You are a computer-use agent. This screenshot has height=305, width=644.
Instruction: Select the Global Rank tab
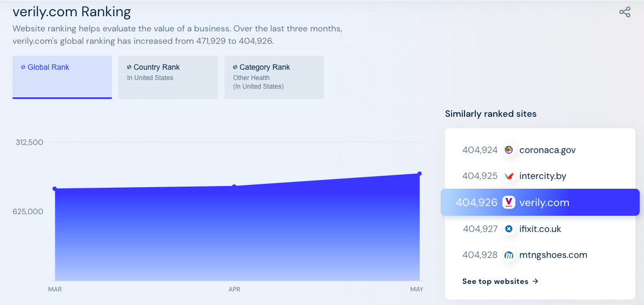point(62,77)
